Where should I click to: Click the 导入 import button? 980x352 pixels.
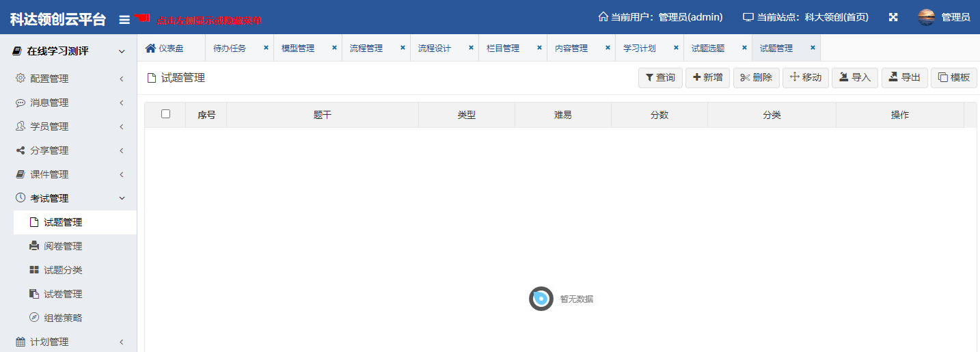855,78
